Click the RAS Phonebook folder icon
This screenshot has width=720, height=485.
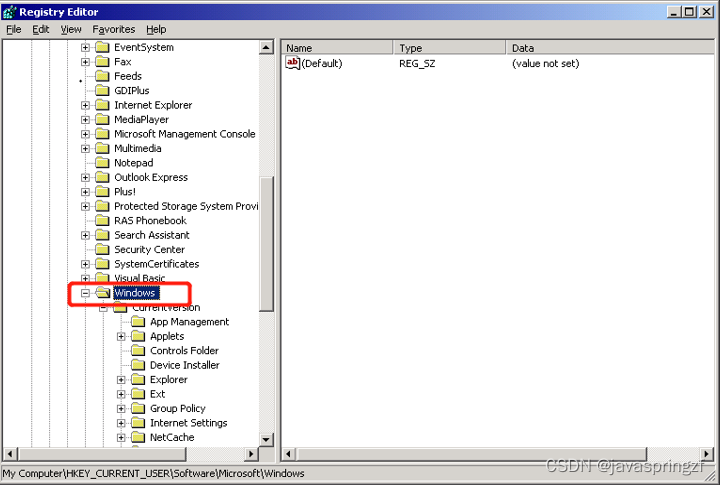coord(102,220)
